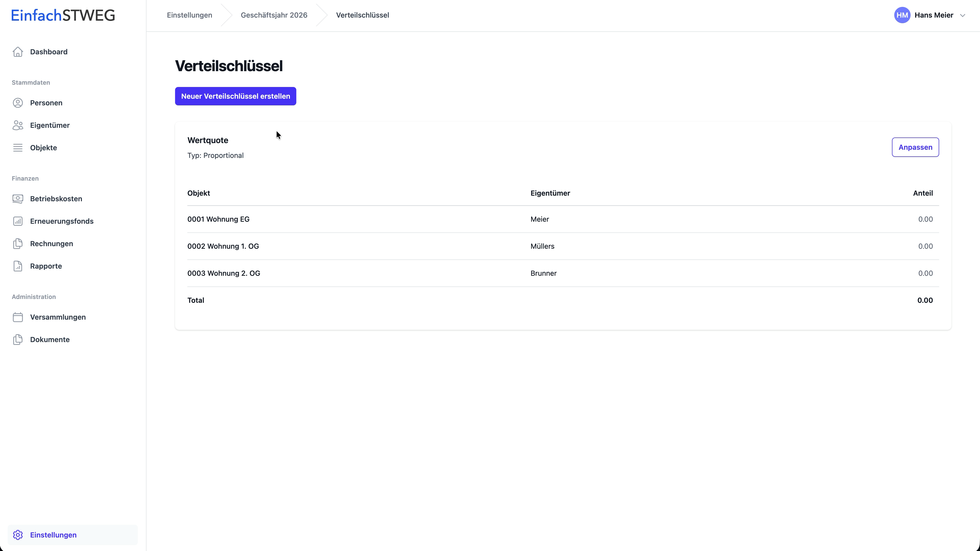This screenshot has height=551, width=980.
Task: Click the Rapporte document icon
Action: click(x=18, y=266)
